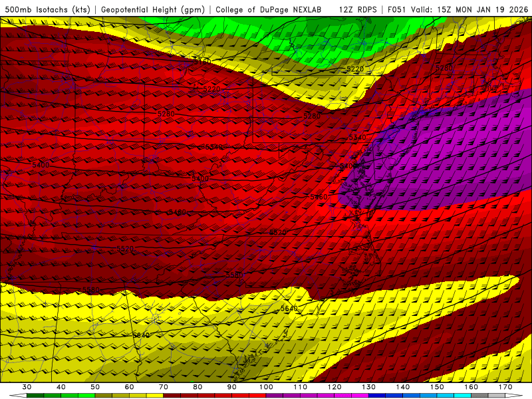This screenshot has width=532, height=399.
Task: Click the 110 value on the color scale
Action: coord(301,387)
